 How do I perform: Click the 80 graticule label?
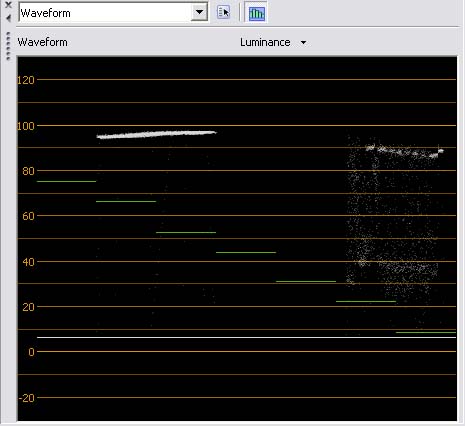[x=28, y=171]
